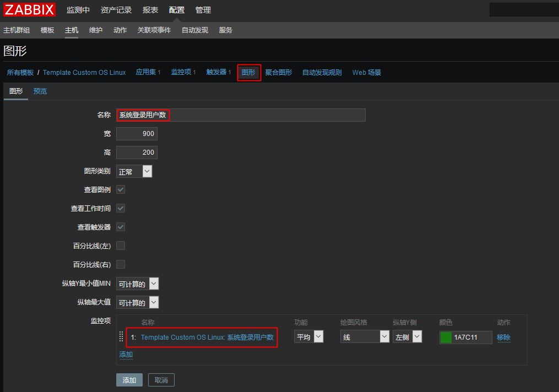Select the 图形 form tab
Image resolution: width=559 pixels, height=392 pixels.
click(16, 91)
